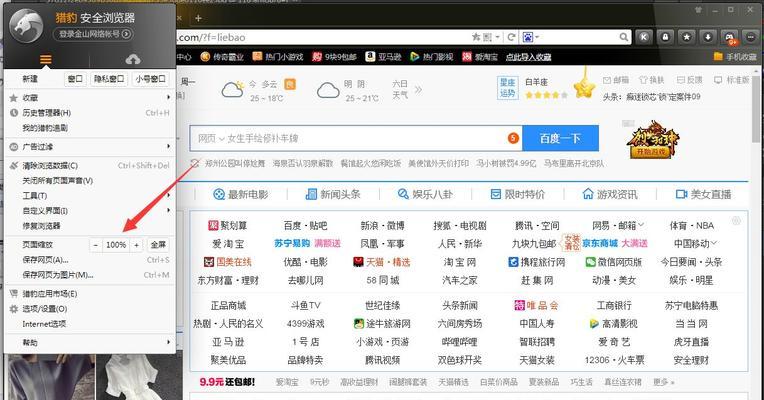Bookmark page with address bar star icon
Screen dimensions: 764x400
pyautogui.click(x=476, y=37)
